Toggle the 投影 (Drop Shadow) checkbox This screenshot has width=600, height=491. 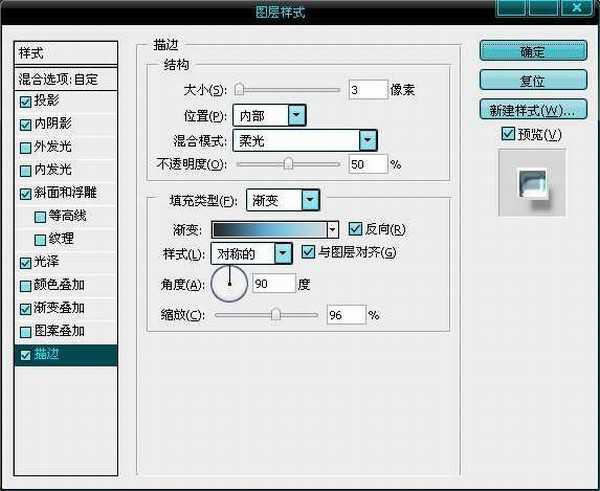[25, 101]
